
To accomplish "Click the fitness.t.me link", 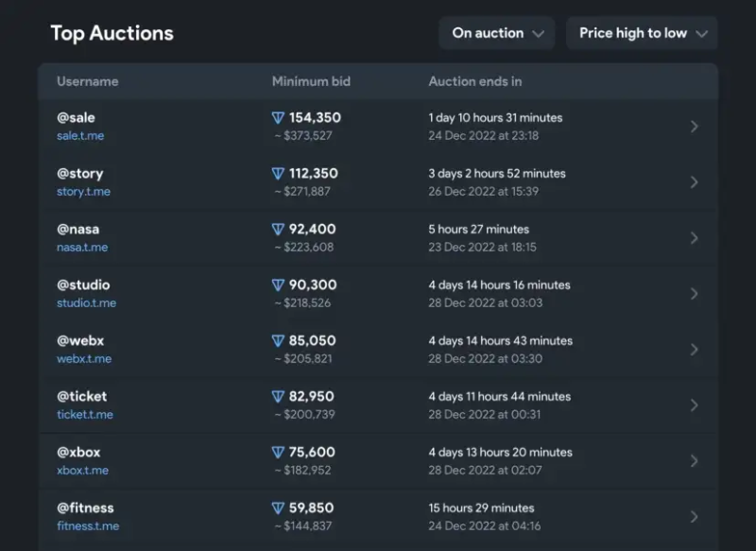I will coord(88,526).
